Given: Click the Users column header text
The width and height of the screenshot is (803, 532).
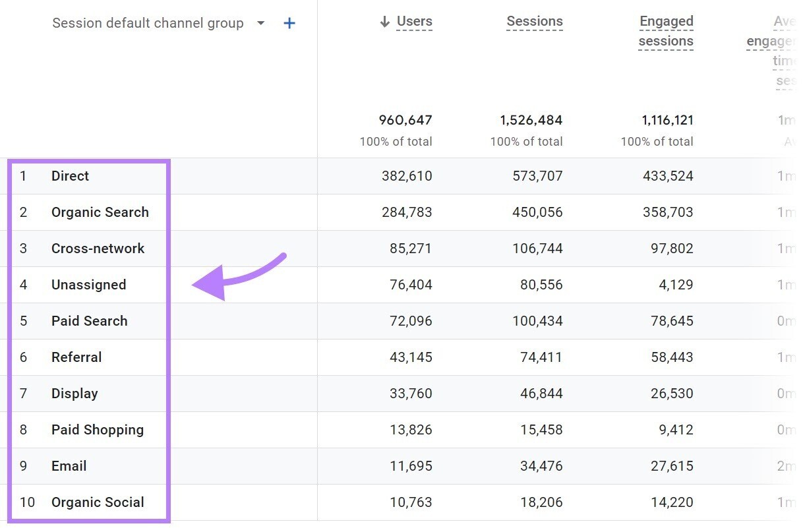Looking at the screenshot, I should [x=414, y=20].
